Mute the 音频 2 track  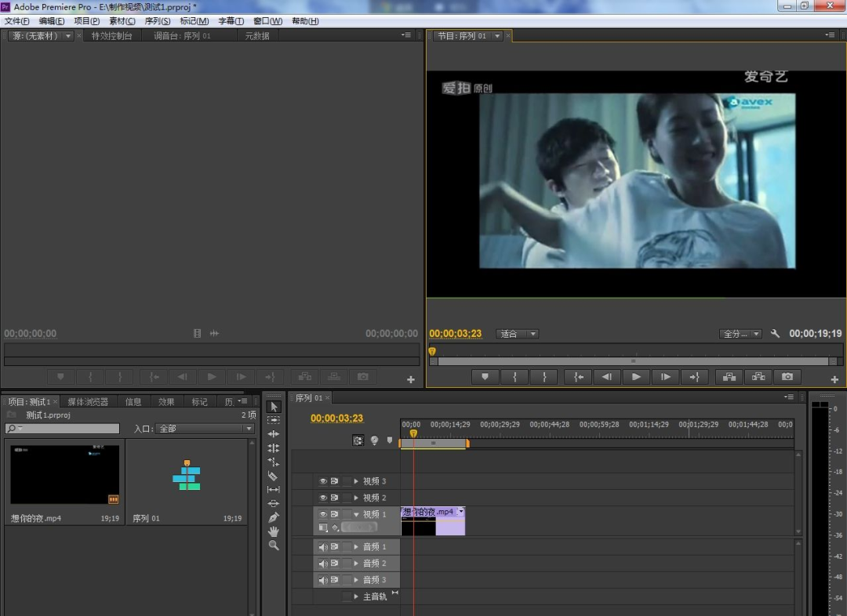pyautogui.click(x=323, y=563)
